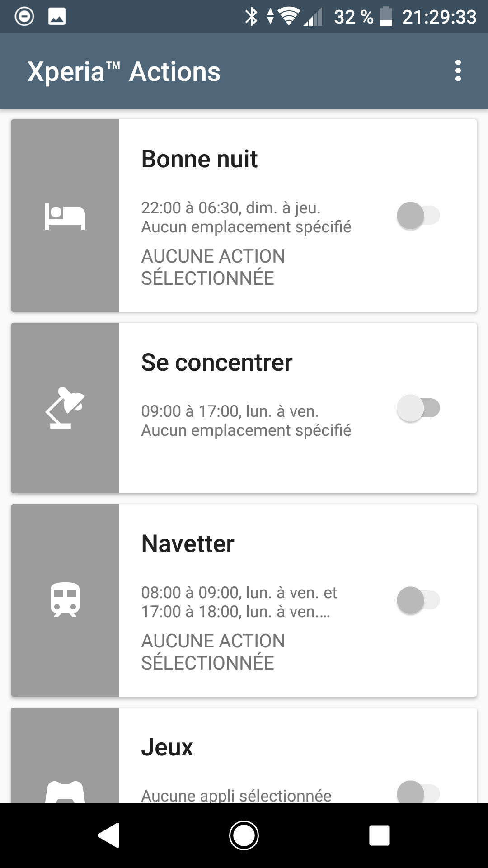Viewport: 488px width, 868px height.
Task: Toggle the Se concentrer switch
Action: (418, 408)
